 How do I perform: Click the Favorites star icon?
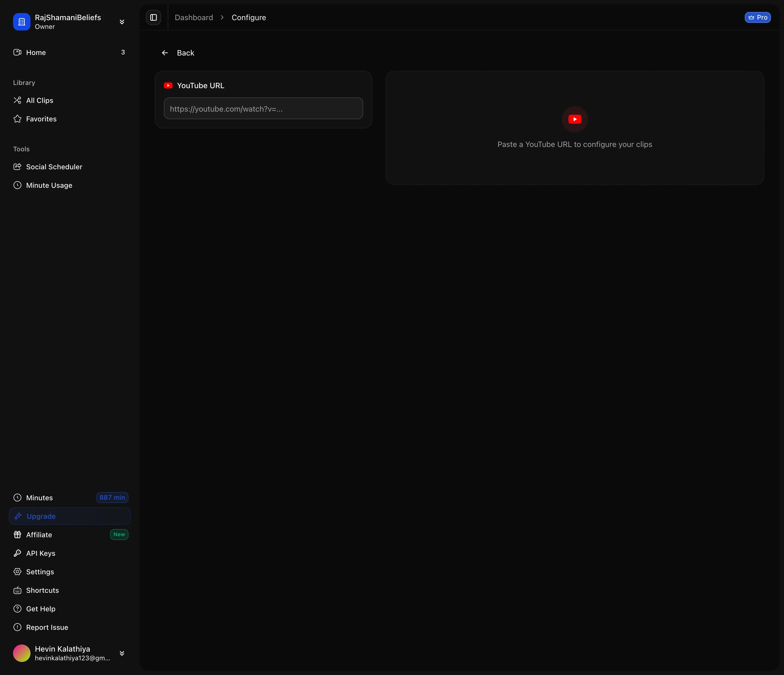[17, 119]
